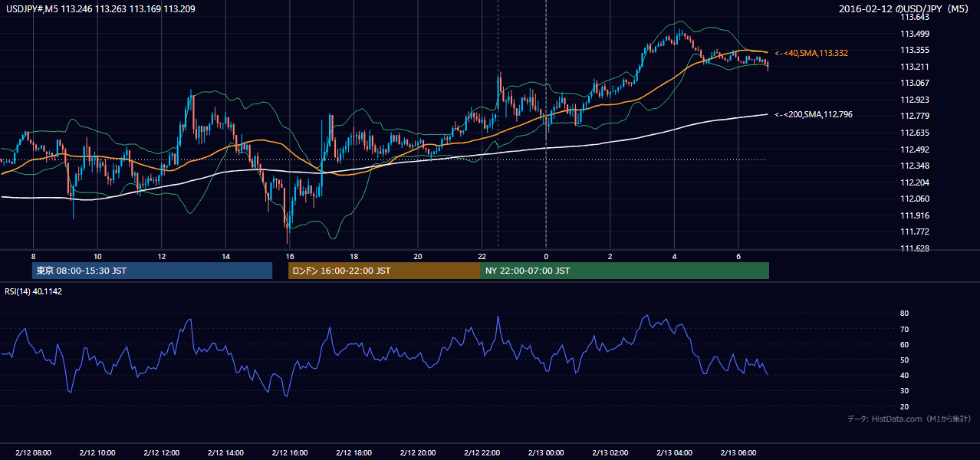Click price level 113.355 on the axis
The image size is (980, 460).
[x=914, y=50]
